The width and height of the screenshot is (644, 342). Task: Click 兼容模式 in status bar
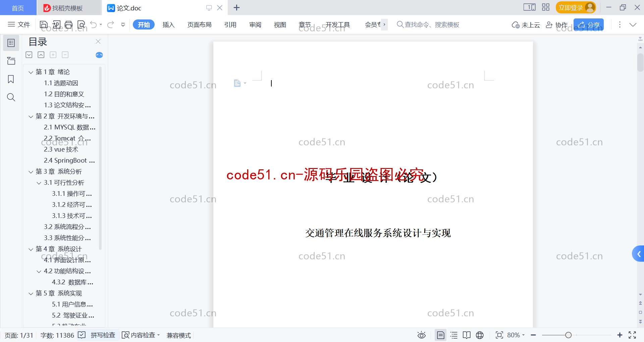pos(179,335)
